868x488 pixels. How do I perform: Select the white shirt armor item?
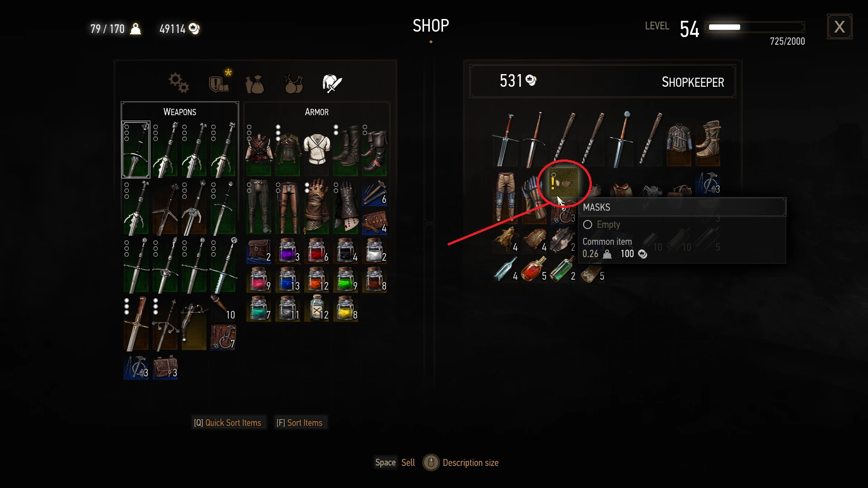[316, 150]
